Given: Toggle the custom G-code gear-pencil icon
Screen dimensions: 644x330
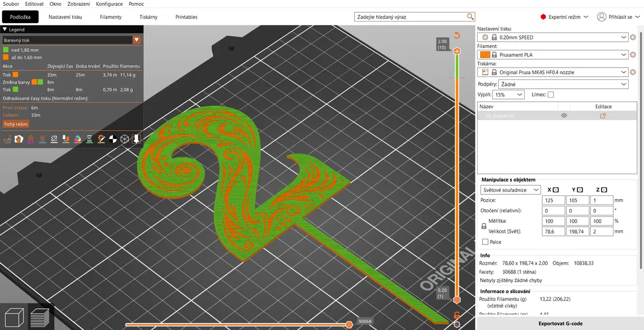Looking at the screenshot, I should tap(100, 139).
